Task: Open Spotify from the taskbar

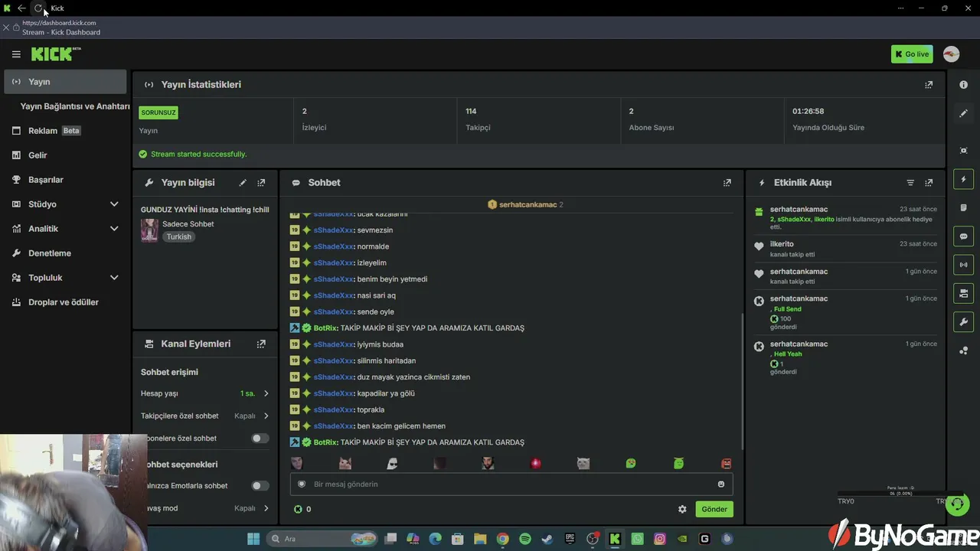Action: (525, 539)
